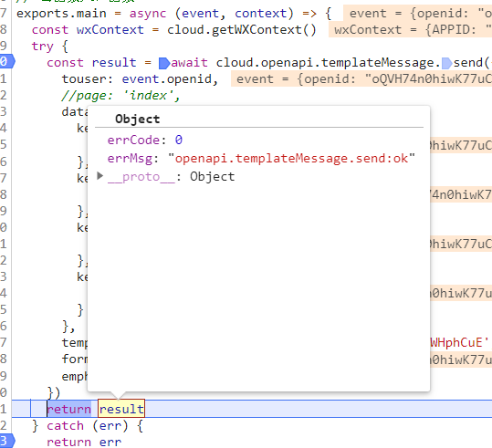Click the wxContext inline value hint
492x448 pixels.
(x=410, y=30)
